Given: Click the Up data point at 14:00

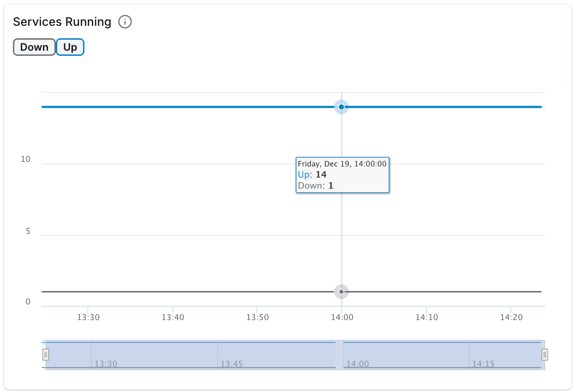Looking at the screenshot, I should coord(341,107).
